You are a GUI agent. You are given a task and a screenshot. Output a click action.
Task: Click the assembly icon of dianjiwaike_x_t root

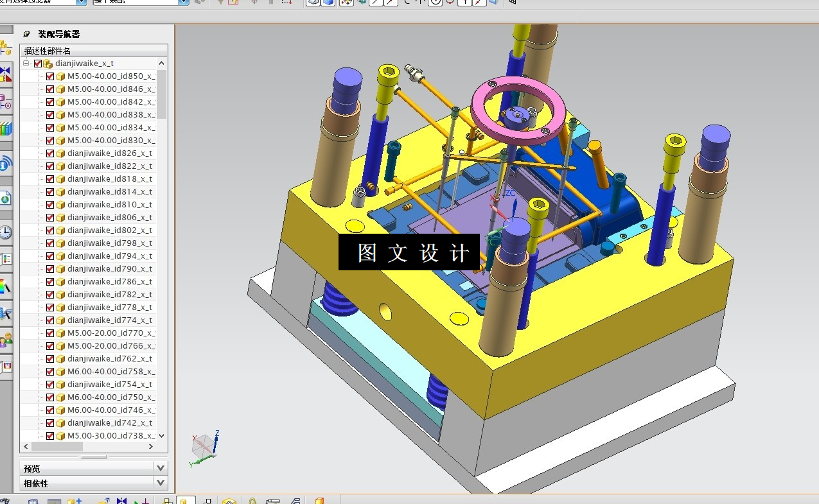[x=48, y=64]
